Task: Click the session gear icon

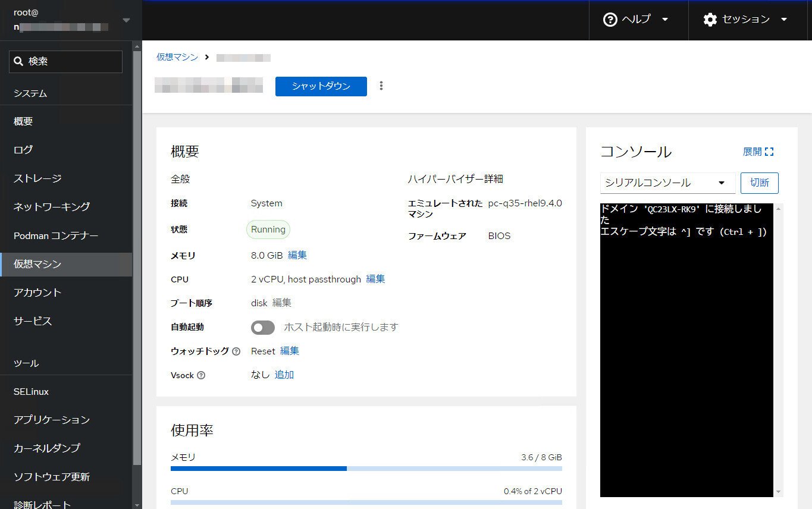Action: pos(710,20)
